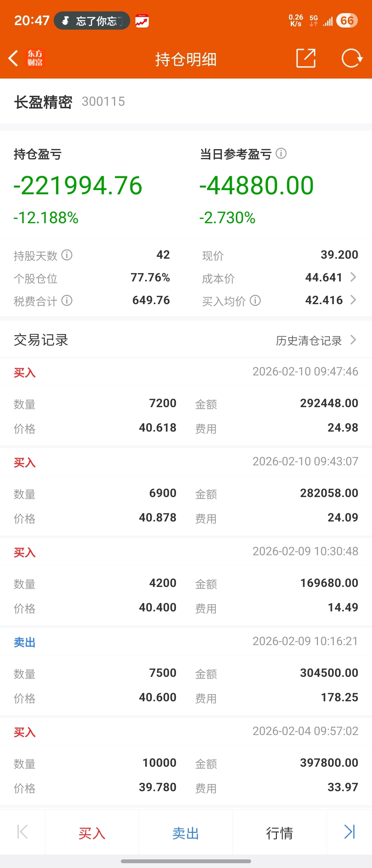Tap the 长盈精密 stock name

tap(43, 102)
